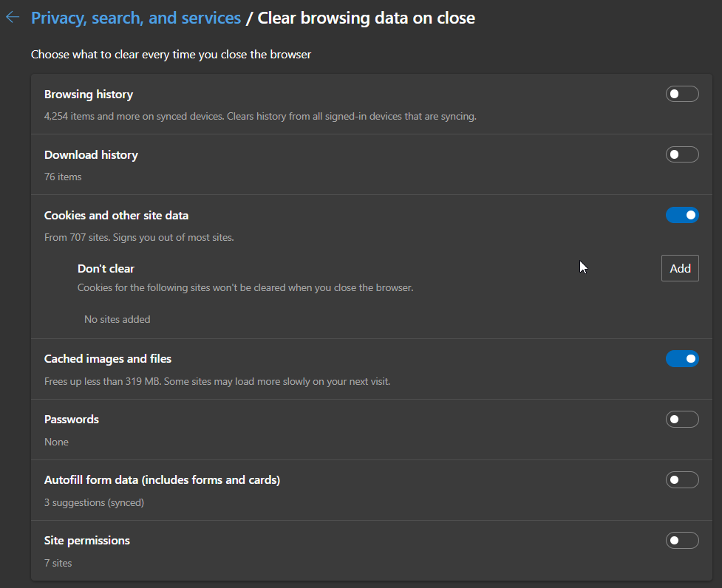Click Cached images and files title

(108, 359)
